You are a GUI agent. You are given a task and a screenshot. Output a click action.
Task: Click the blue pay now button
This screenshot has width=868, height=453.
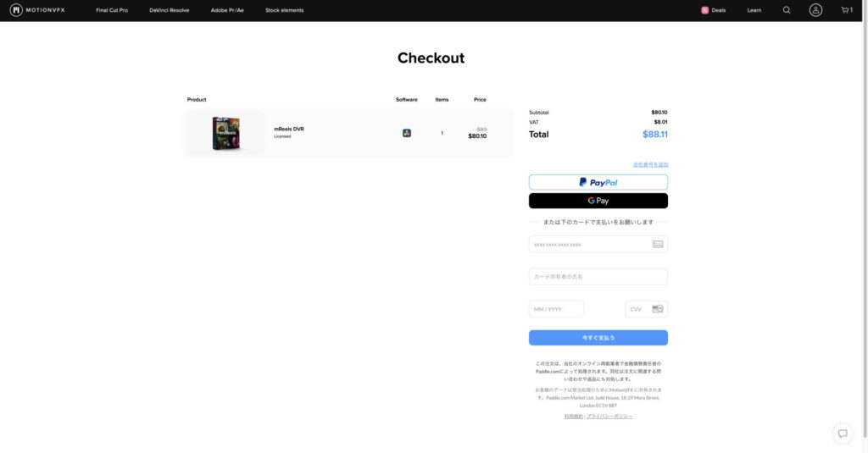pyautogui.click(x=598, y=337)
